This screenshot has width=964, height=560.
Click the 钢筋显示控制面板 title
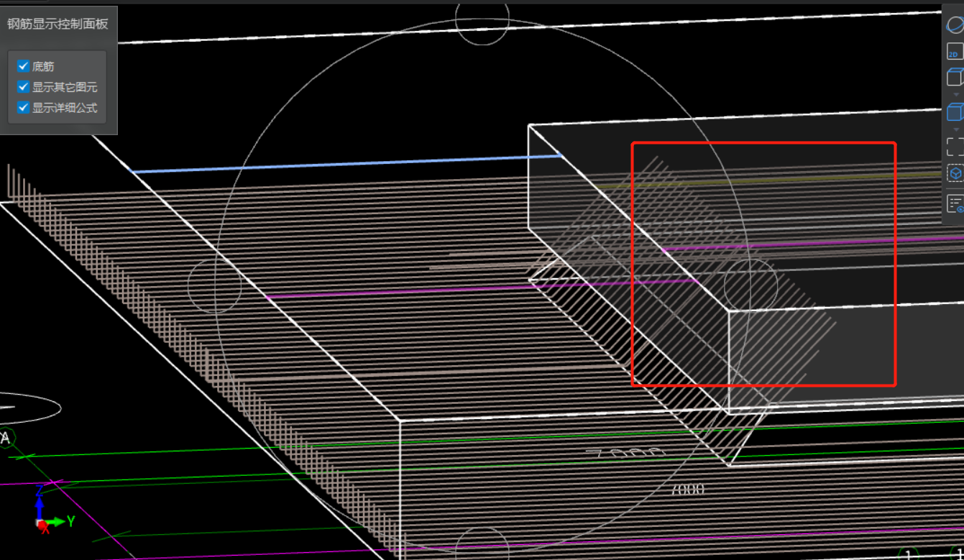click(x=58, y=24)
